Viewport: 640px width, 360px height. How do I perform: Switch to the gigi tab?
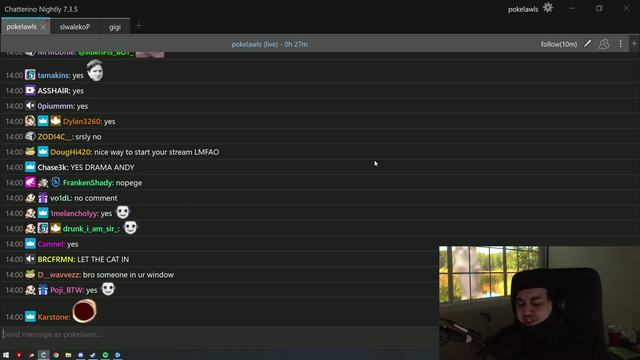(115, 27)
